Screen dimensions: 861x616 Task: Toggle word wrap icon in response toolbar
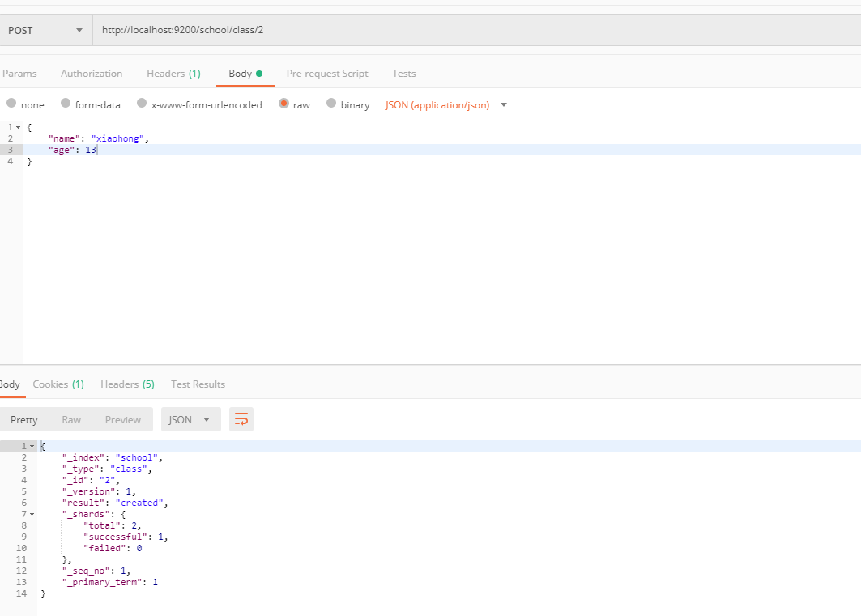(241, 419)
